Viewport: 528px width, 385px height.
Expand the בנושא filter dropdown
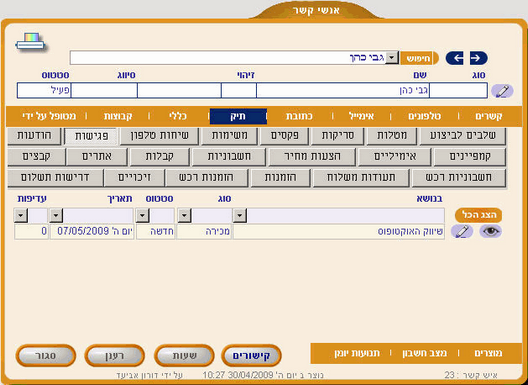(240, 215)
